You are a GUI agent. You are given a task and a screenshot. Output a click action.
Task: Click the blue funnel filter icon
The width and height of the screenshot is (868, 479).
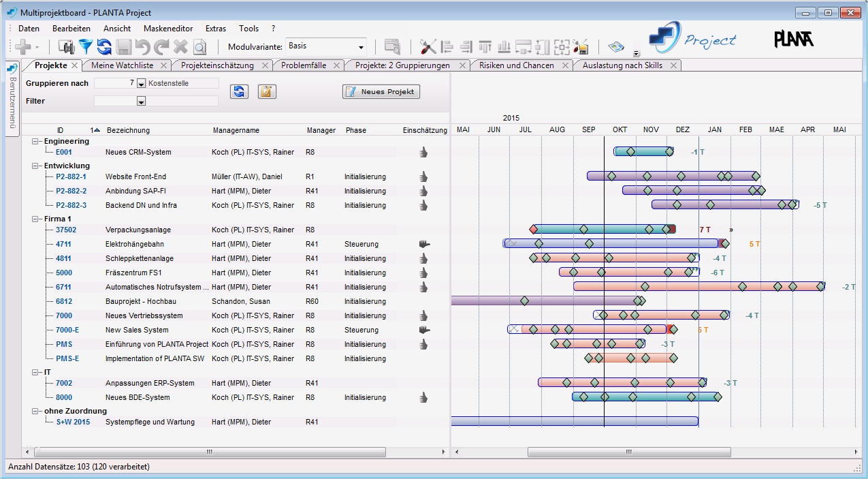tap(85, 47)
